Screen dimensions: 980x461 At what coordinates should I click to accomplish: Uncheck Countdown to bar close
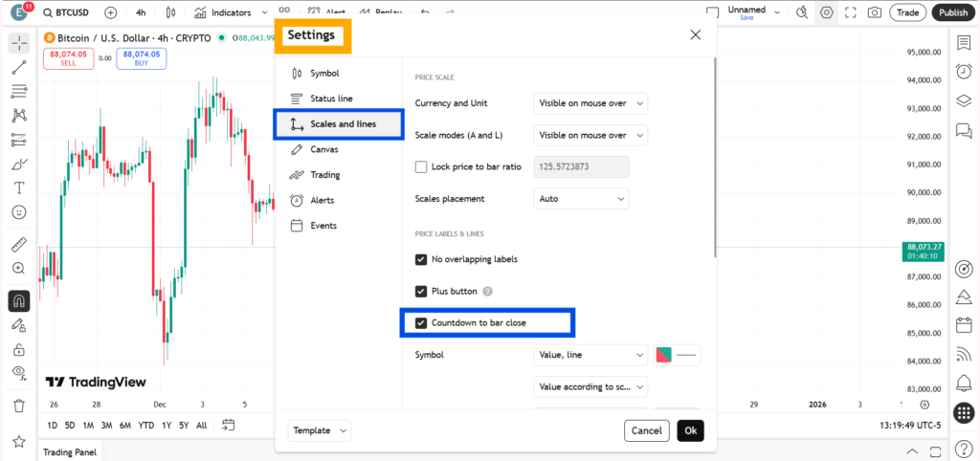421,323
